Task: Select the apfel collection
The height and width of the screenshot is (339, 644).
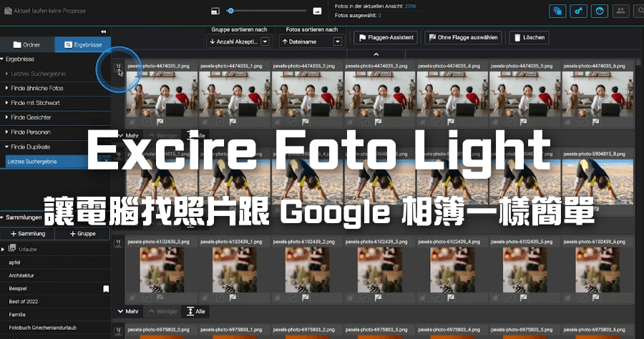Action: [x=55, y=262]
